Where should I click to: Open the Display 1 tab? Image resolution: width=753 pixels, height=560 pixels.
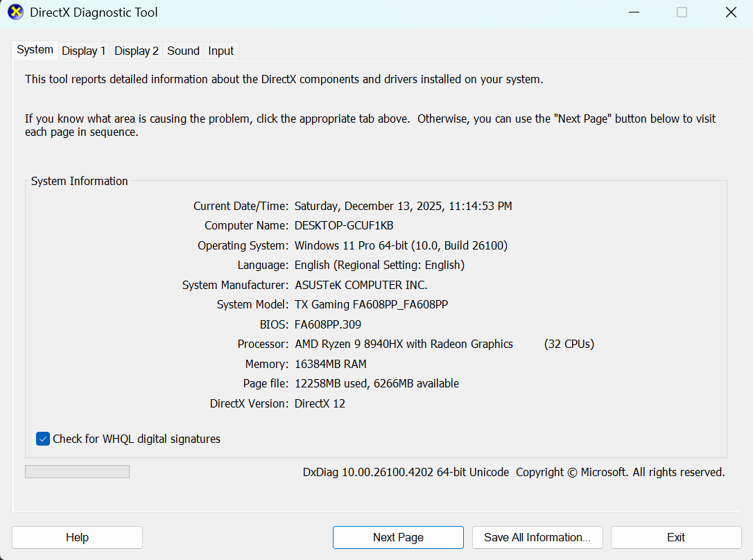pos(84,51)
